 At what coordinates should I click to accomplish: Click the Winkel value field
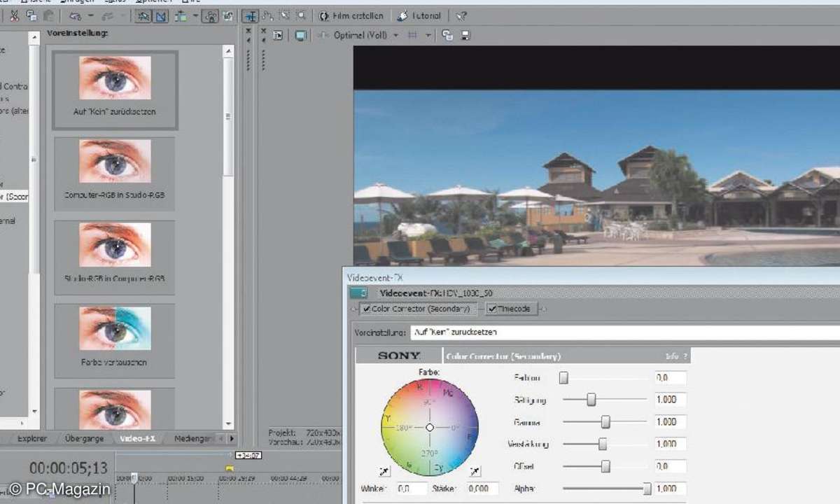[x=412, y=489]
